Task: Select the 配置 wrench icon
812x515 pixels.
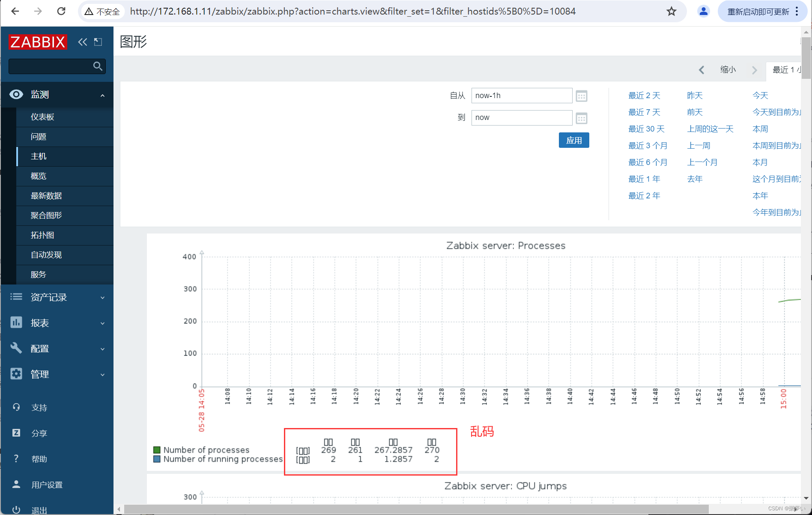Action: [x=16, y=348]
